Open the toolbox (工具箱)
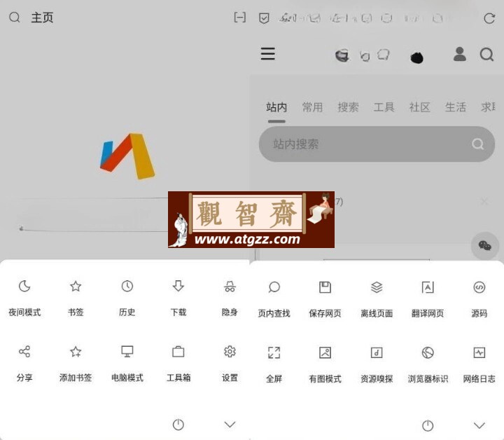This screenshot has height=440, width=504. pyautogui.click(x=178, y=363)
